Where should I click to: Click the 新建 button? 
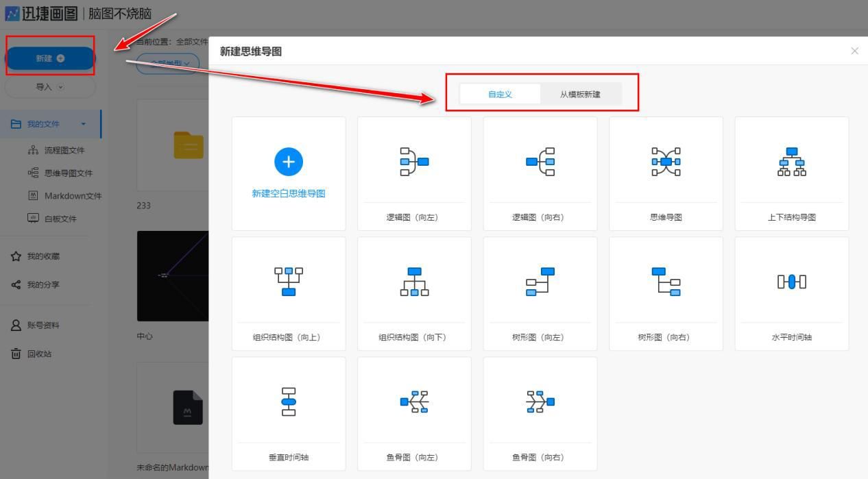click(x=49, y=58)
